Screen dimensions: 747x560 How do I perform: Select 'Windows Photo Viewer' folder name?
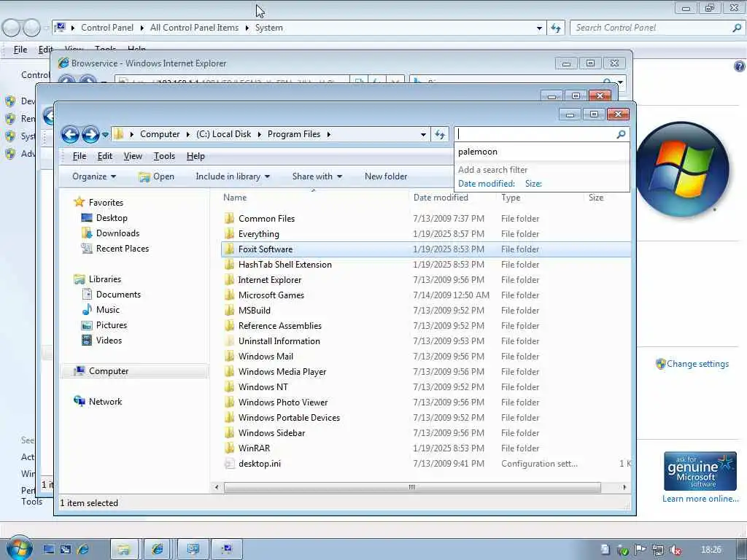tap(283, 402)
